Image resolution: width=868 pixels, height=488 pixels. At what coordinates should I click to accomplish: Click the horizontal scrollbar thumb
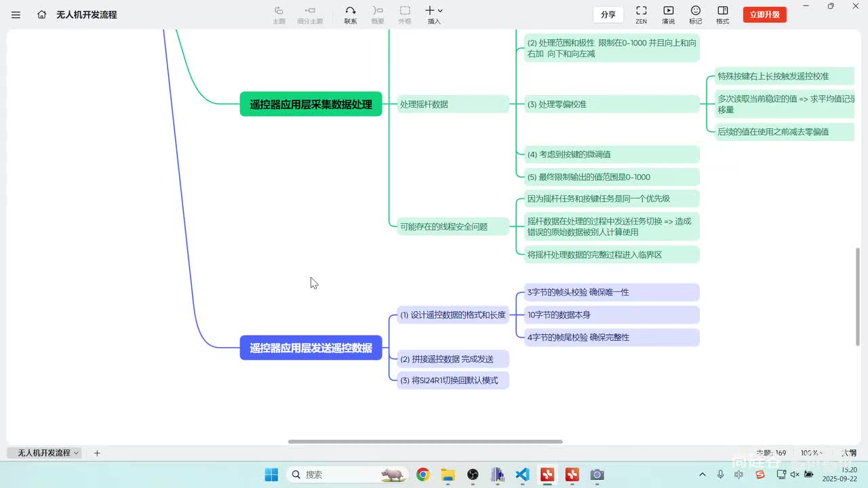pos(425,442)
